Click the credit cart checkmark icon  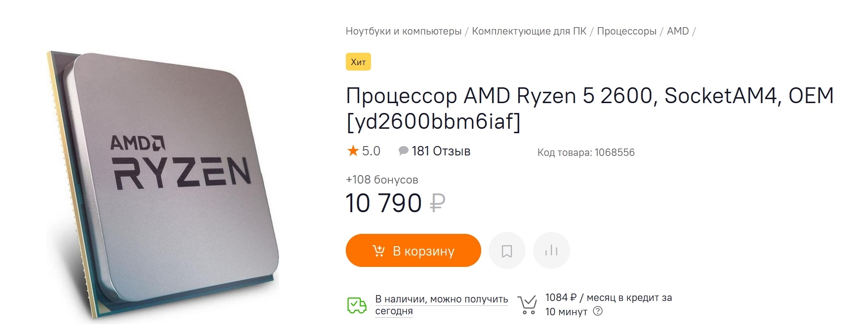527,305
